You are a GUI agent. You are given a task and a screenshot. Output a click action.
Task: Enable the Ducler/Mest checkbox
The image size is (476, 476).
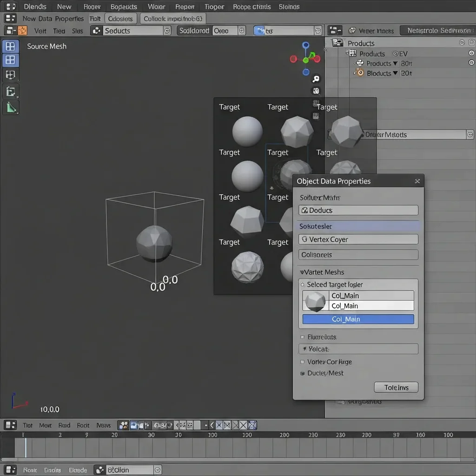(x=303, y=373)
